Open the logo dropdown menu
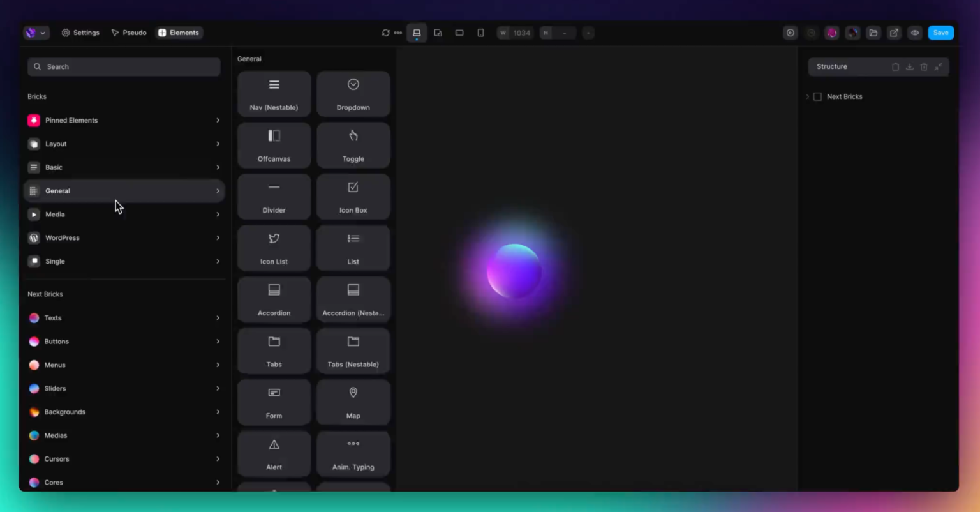980x512 pixels. click(x=36, y=33)
